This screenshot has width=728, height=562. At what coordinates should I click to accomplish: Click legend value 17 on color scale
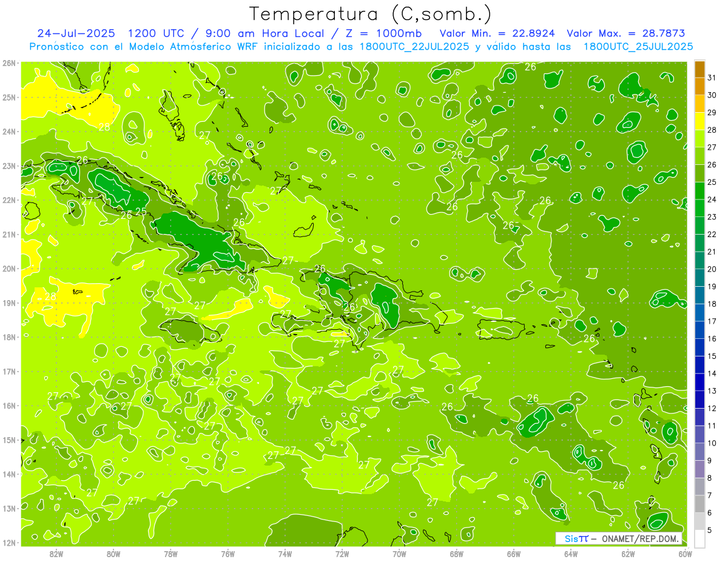click(712, 321)
